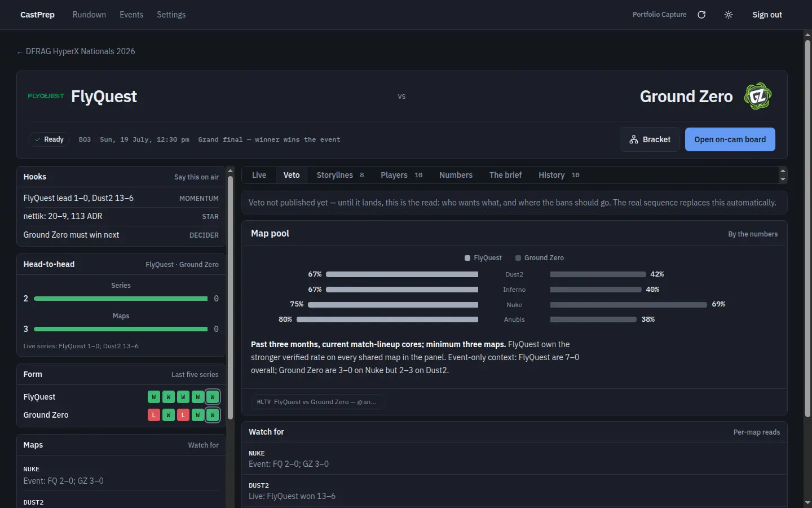Click the left panel's scrollbar thumb
This screenshot has width=812, height=508.
coord(230,297)
